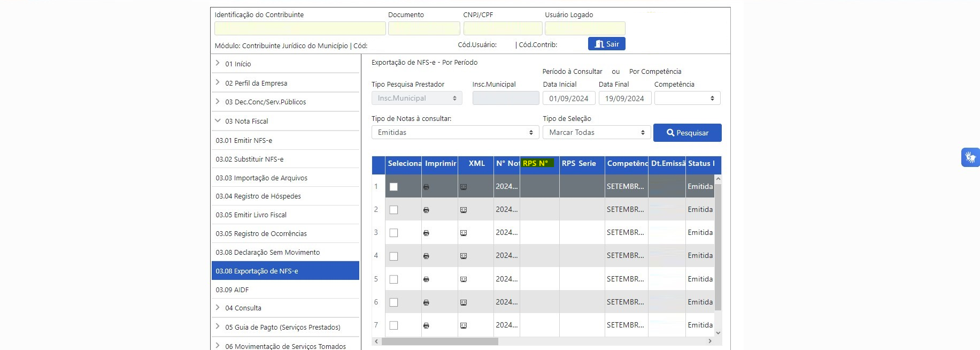Download XML from row 6
Screen dimensions: 980x350
point(464,302)
